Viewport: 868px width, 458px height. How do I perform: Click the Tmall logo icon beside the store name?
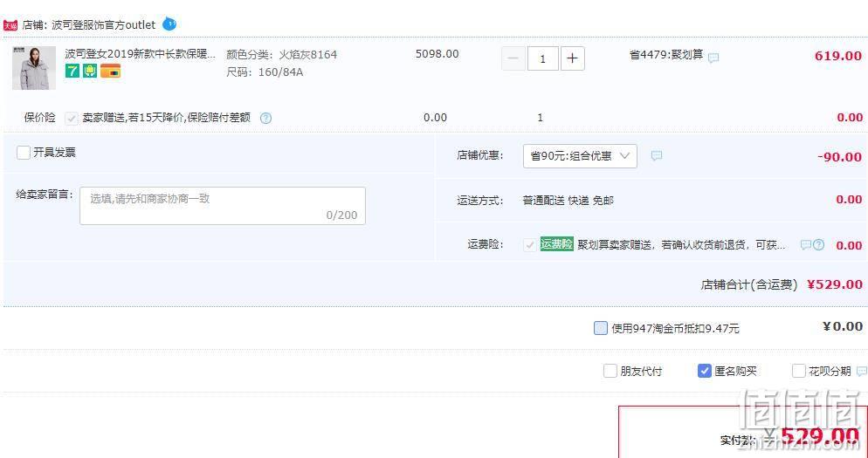click(x=10, y=25)
